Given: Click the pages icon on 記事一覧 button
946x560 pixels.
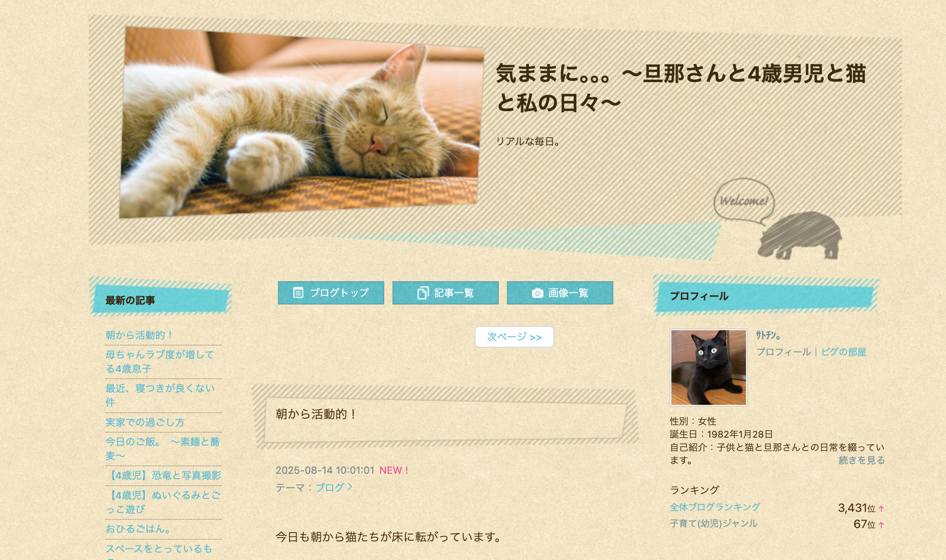Looking at the screenshot, I should tap(423, 293).
